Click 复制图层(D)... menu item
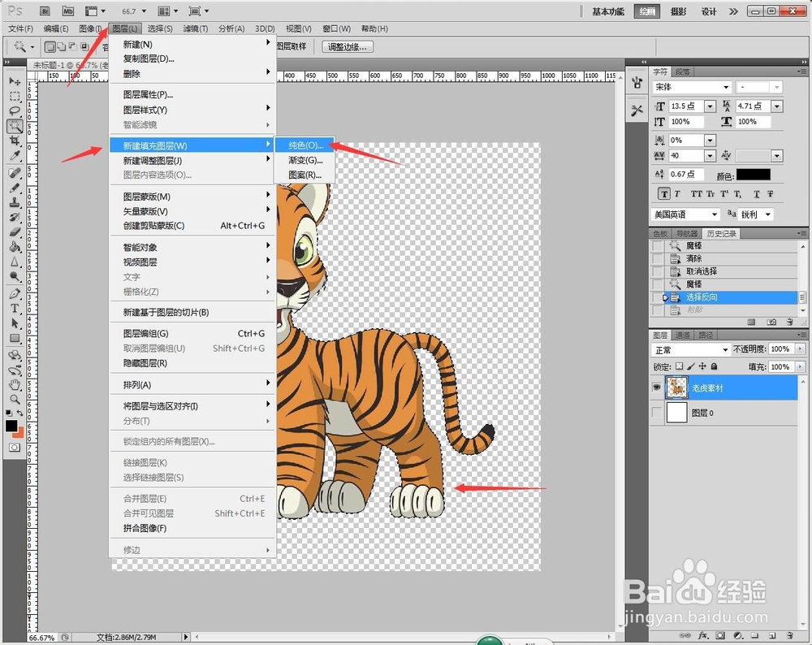The image size is (812, 645). 192,58
